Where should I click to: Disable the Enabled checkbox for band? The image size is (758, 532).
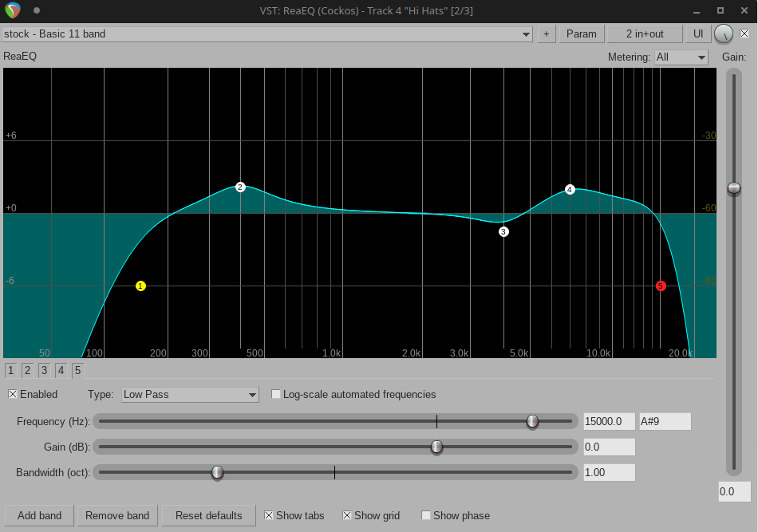pyautogui.click(x=13, y=394)
